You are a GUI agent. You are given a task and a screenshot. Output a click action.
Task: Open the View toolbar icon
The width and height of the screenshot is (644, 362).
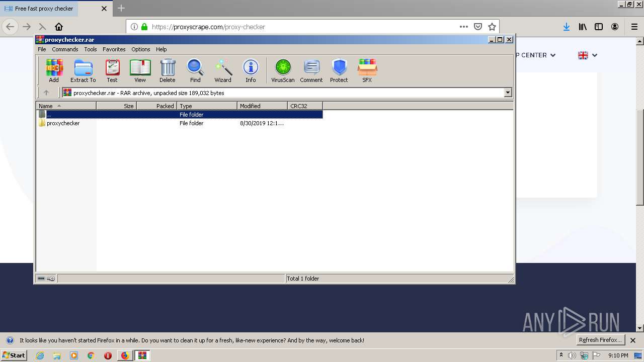coord(140,70)
